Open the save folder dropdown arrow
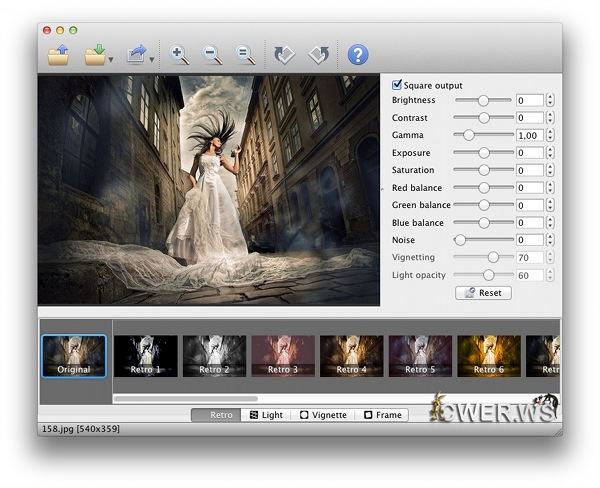Screen dimensions: 600x488 (x=112, y=60)
